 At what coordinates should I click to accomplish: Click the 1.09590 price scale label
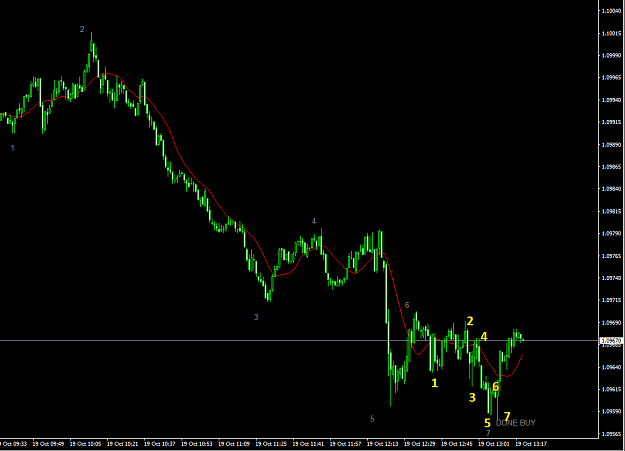tap(612, 411)
